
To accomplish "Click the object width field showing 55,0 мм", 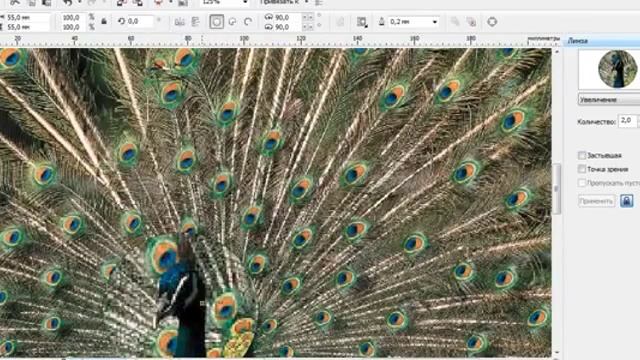I will click(27, 18).
